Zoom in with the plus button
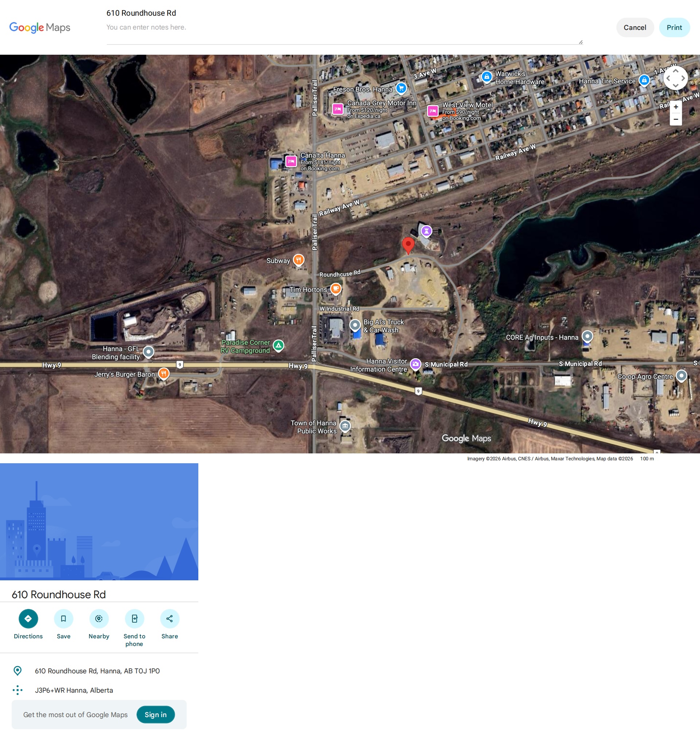 pyautogui.click(x=676, y=107)
